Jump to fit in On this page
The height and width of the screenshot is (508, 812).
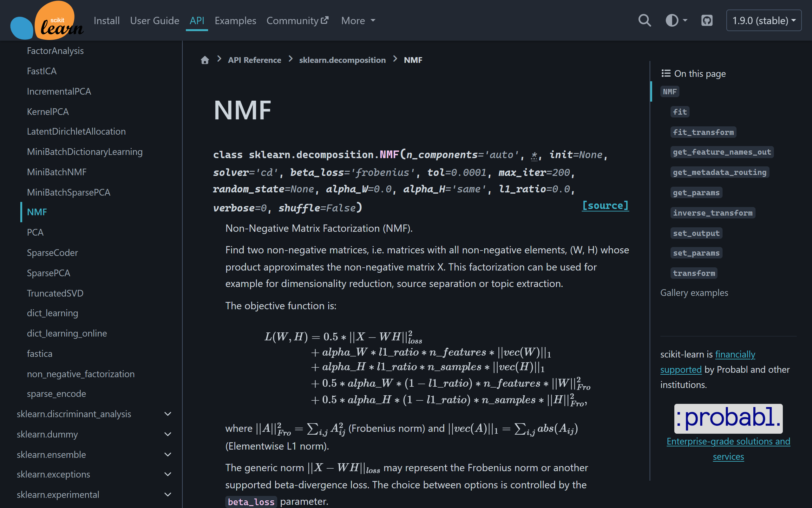[x=680, y=112]
